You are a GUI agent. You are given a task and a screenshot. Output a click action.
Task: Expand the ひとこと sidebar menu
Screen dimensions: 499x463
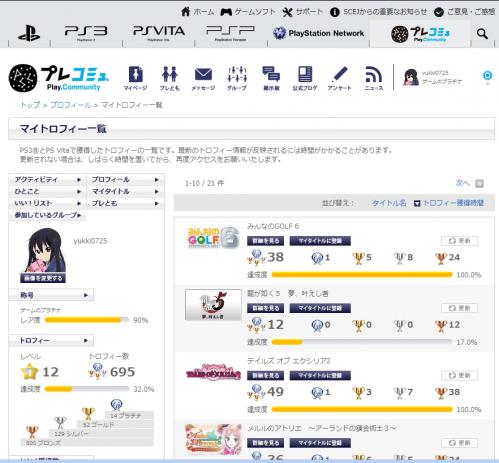click(48, 192)
